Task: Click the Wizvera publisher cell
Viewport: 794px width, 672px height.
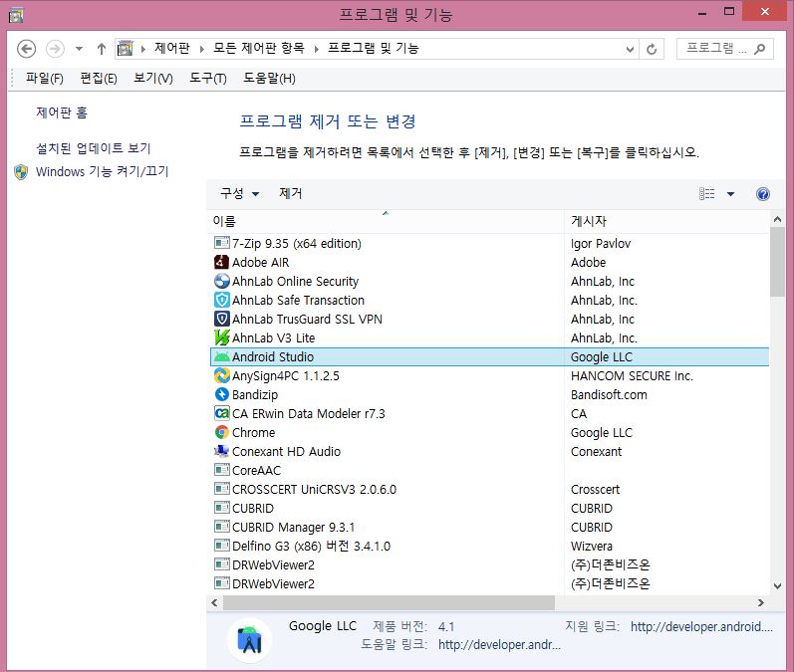Action: [x=592, y=546]
